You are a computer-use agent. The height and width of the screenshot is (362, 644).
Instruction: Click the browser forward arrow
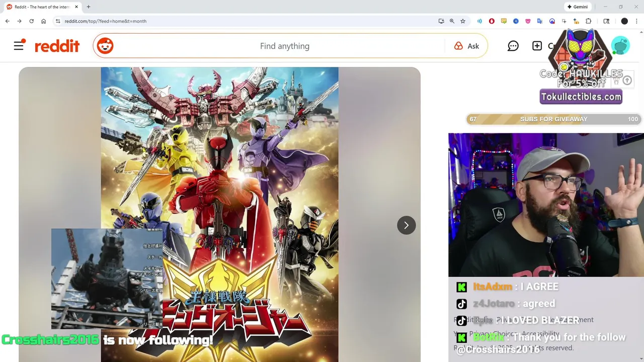[19, 21]
